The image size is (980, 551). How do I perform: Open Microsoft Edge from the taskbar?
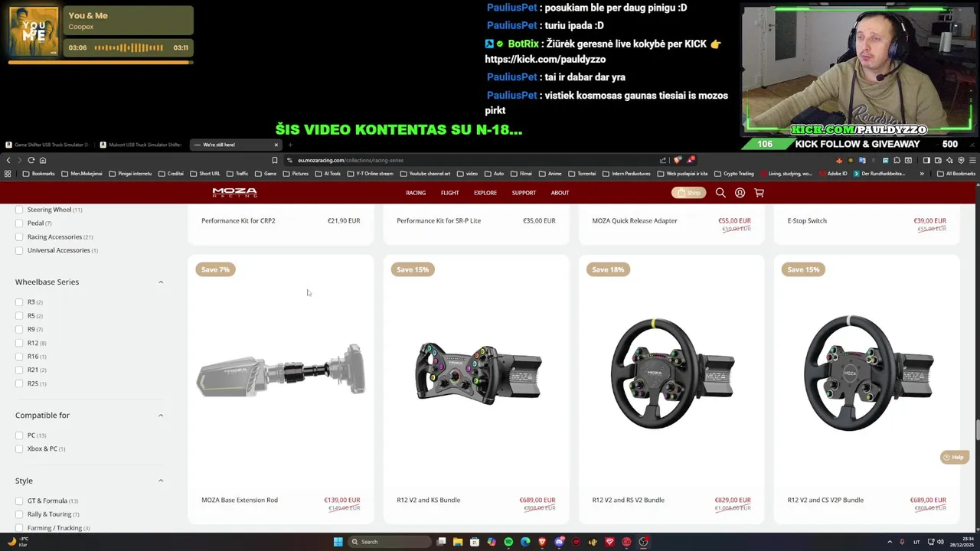tap(525, 542)
